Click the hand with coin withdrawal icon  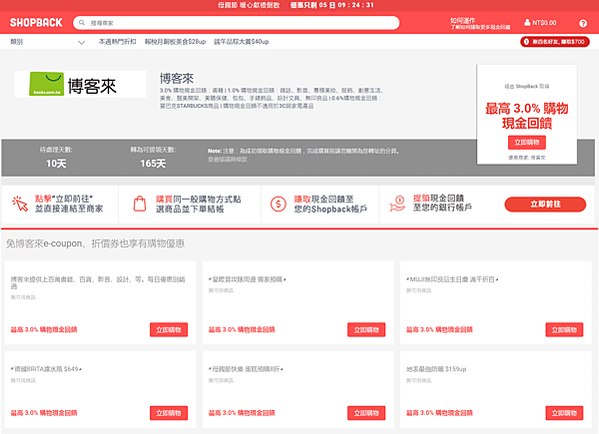[x=397, y=203]
